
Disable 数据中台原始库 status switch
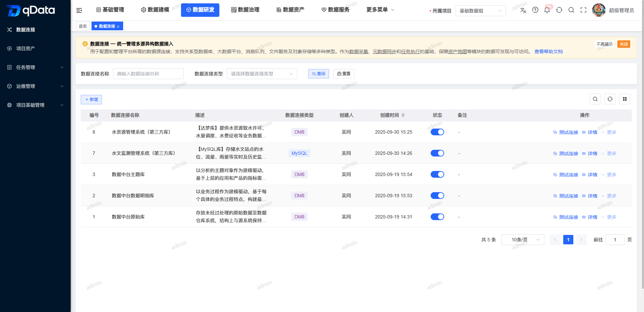tap(437, 217)
